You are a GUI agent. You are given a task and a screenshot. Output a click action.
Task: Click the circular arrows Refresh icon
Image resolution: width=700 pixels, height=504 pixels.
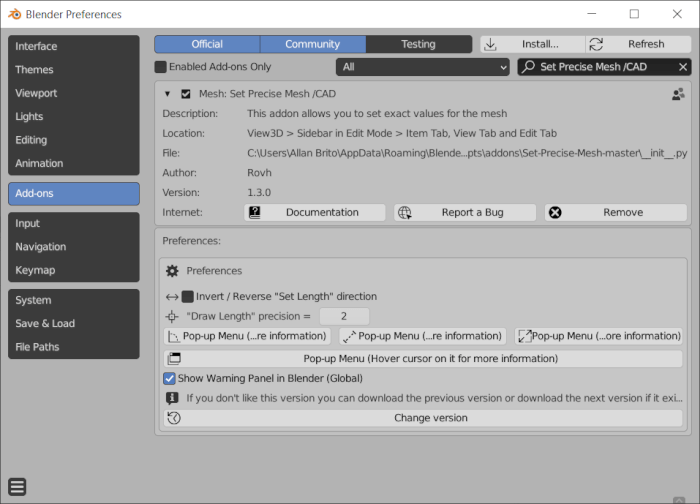click(596, 44)
